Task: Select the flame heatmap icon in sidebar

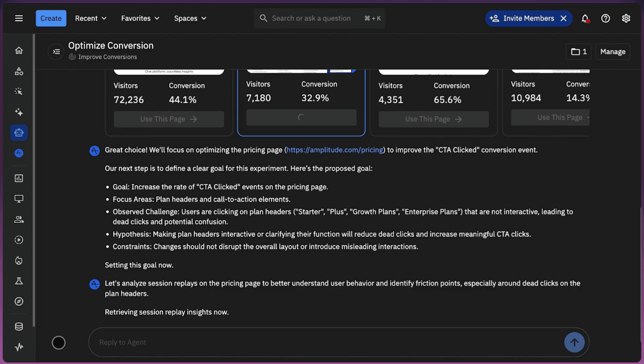Action: [19, 261]
